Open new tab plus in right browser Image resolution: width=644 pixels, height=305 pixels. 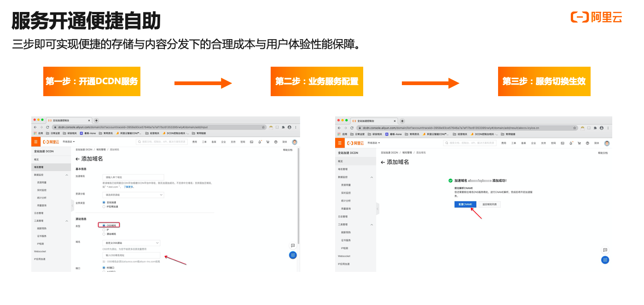(x=402, y=121)
